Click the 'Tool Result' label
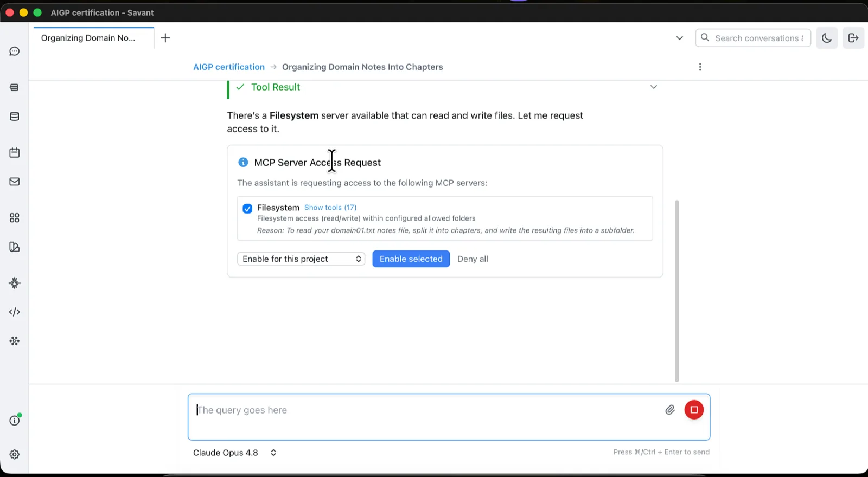 point(276,87)
